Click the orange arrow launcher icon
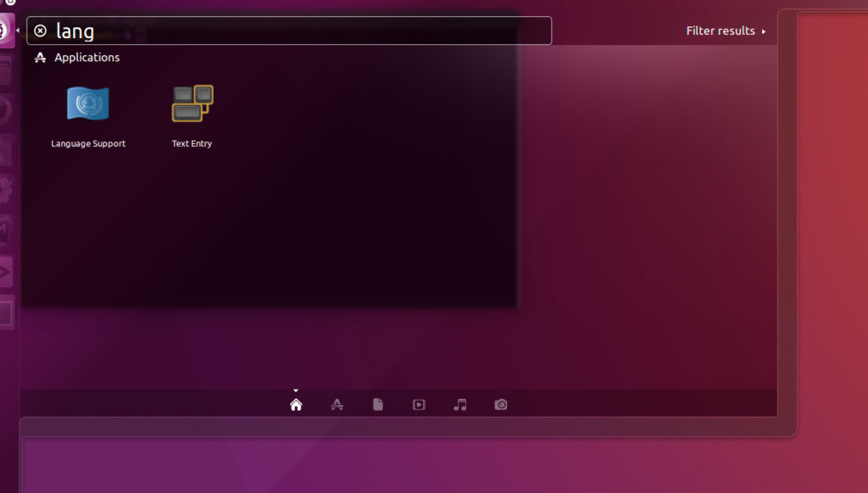The width and height of the screenshot is (868, 493). (7, 271)
